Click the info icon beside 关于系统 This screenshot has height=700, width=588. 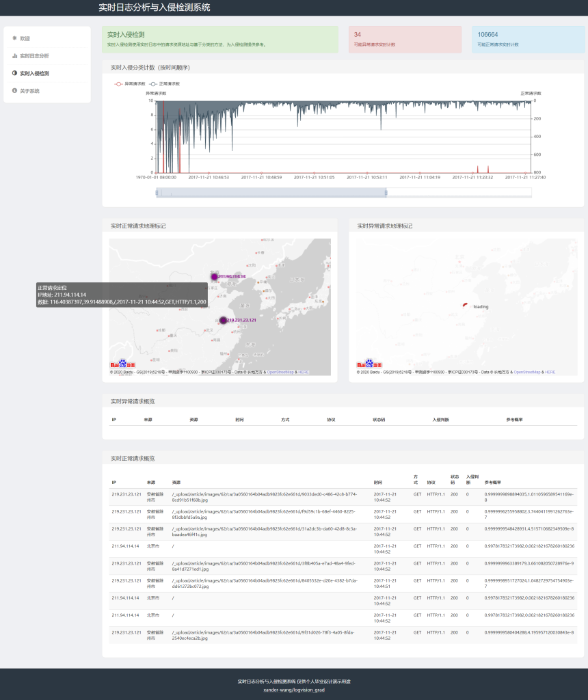coord(14,91)
